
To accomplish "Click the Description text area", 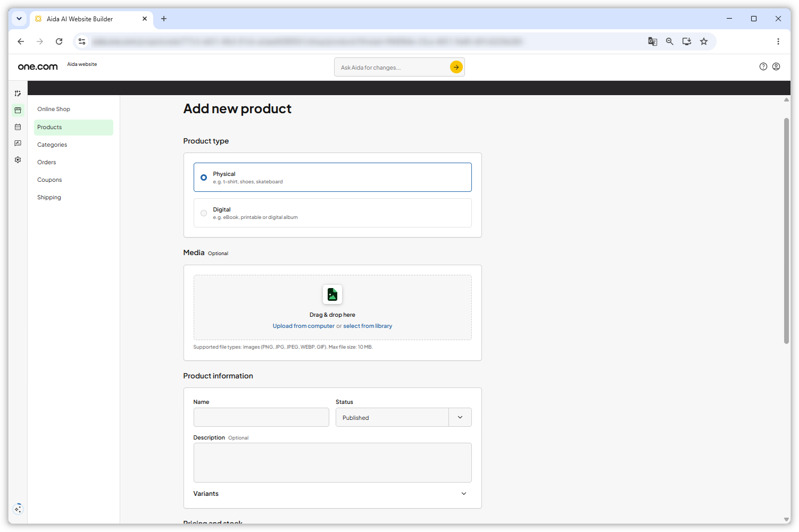I will pos(332,462).
